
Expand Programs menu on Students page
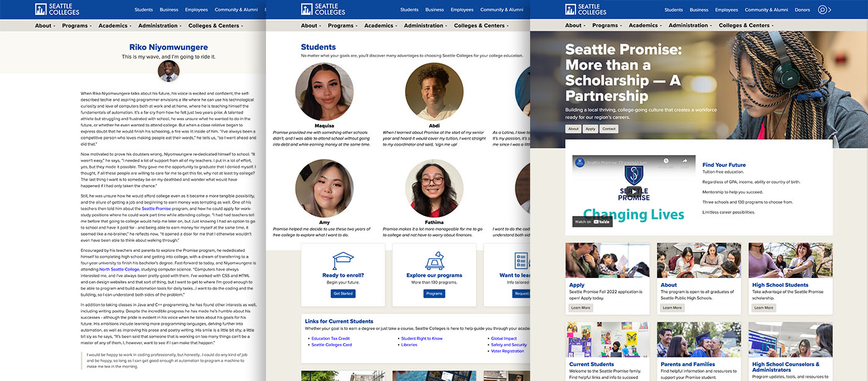coord(343,25)
